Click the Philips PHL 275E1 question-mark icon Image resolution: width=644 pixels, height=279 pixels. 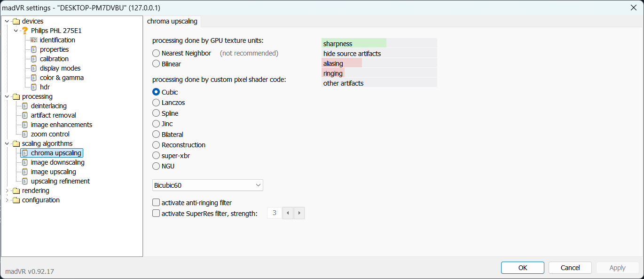[25, 31]
